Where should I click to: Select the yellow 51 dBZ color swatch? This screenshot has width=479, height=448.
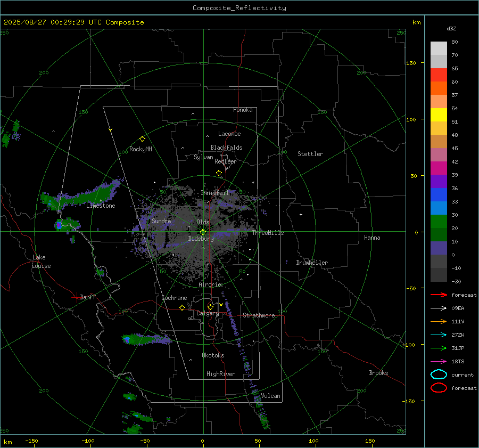coord(439,115)
